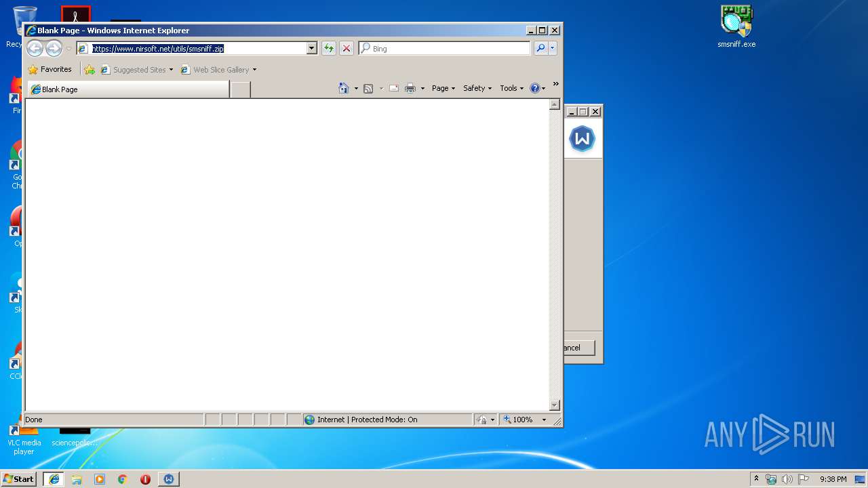This screenshot has width=868, height=488.
Task: Open Windows Explorer folder in the taskbar
Action: [x=77, y=479]
